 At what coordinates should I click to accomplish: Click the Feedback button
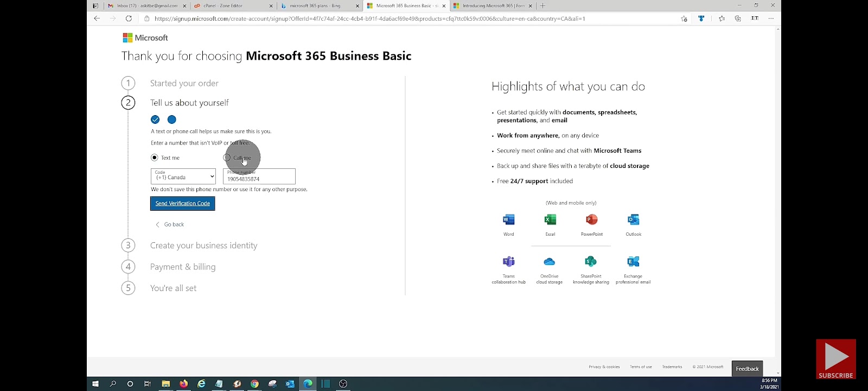point(747,369)
